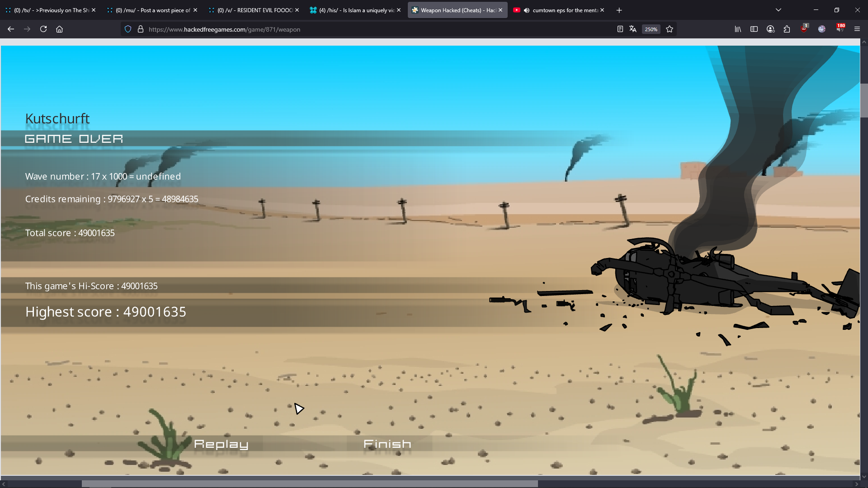The width and height of the screenshot is (868, 488).
Task: Open the tracking protection shield
Action: [128, 29]
